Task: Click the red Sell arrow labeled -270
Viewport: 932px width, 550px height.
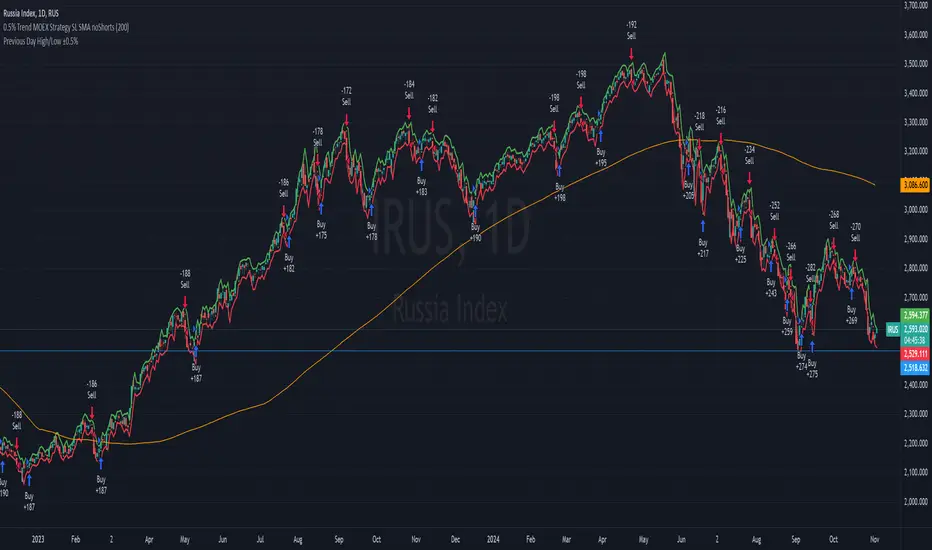Action: pyautogui.click(x=855, y=255)
